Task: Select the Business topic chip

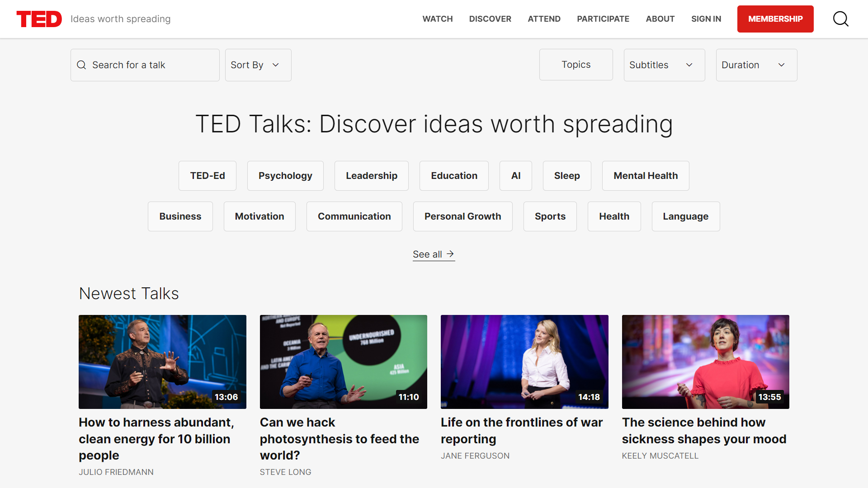Action: tap(180, 216)
